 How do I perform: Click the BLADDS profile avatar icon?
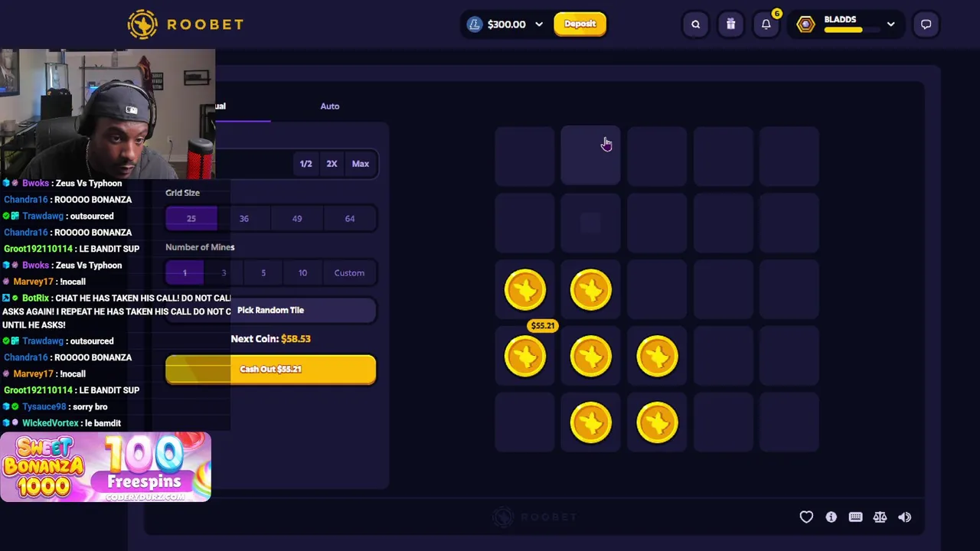(805, 24)
